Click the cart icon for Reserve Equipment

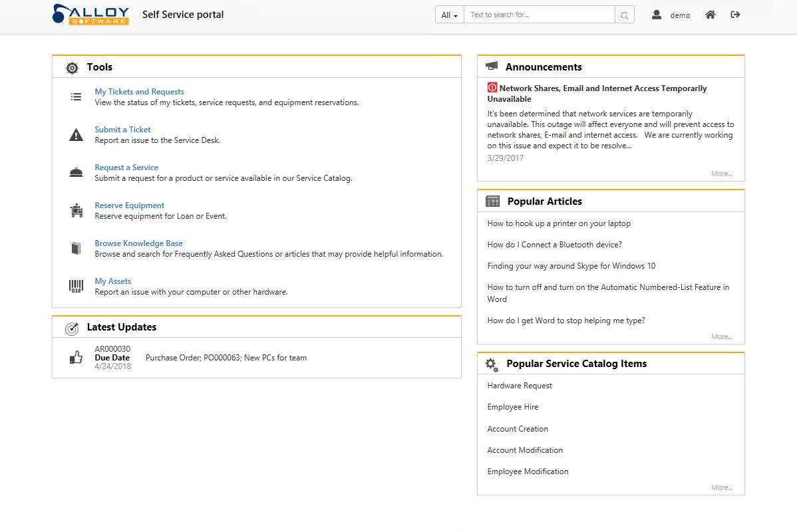coord(77,210)
